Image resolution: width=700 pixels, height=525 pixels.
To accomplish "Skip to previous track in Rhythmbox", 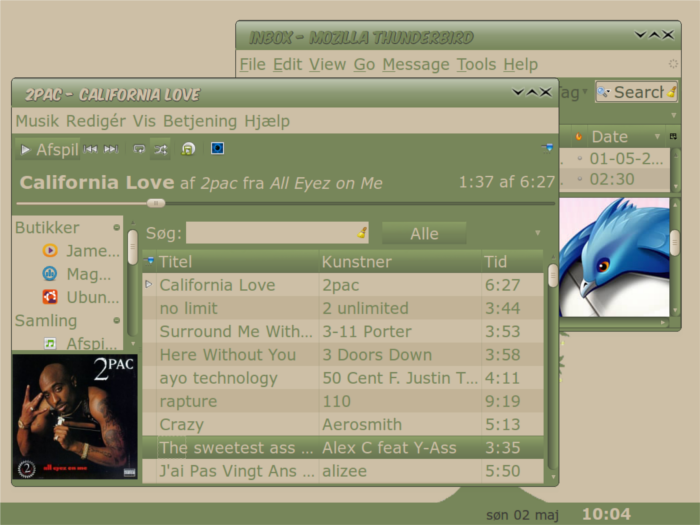I will point(90,149).
